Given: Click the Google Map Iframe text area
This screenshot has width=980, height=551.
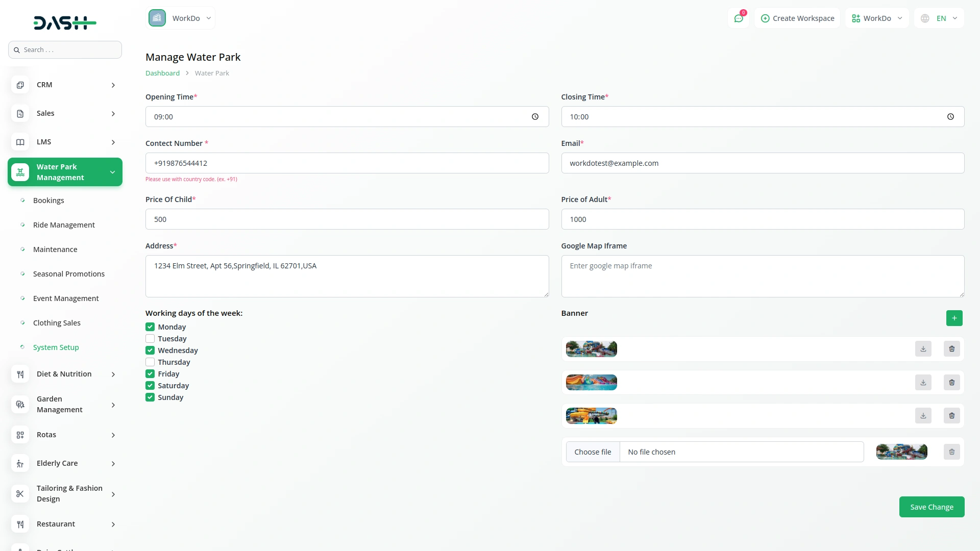Looking at the screenshot, I should point(763,276).
